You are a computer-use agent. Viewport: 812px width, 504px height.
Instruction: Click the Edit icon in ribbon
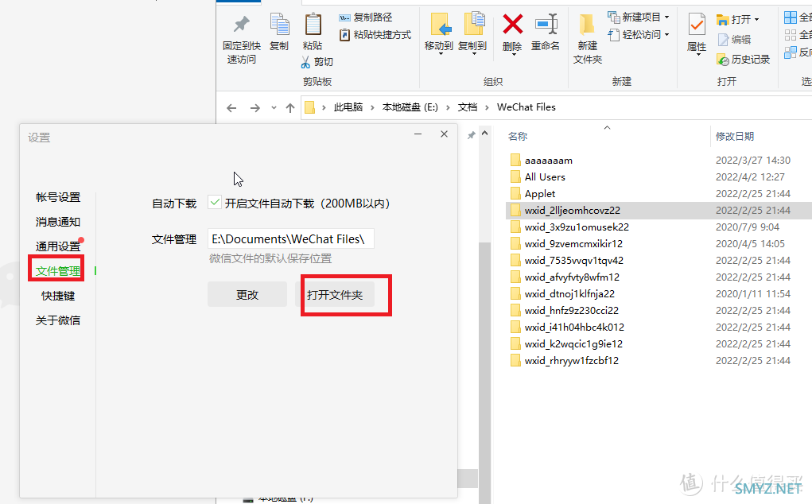click(x=724, y=39)
